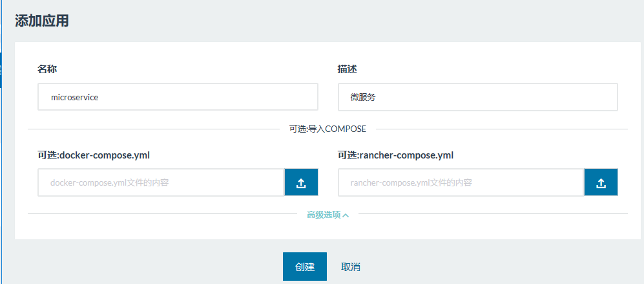Click the 可选:rancher-compose.yml field label
644x284 pixels.
(x=395, y=155)
